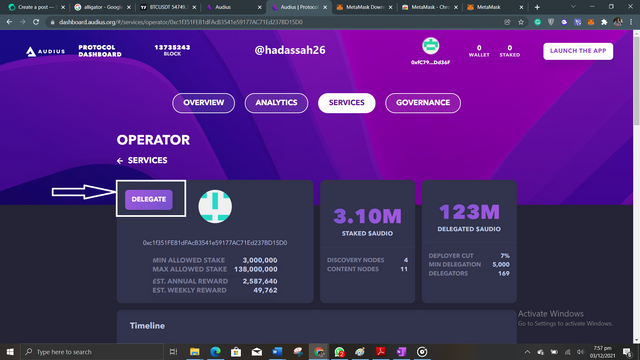Open the MetaMask fox extension icon
The height and width of the screenshot is (360, 640).
pos(591,22)
